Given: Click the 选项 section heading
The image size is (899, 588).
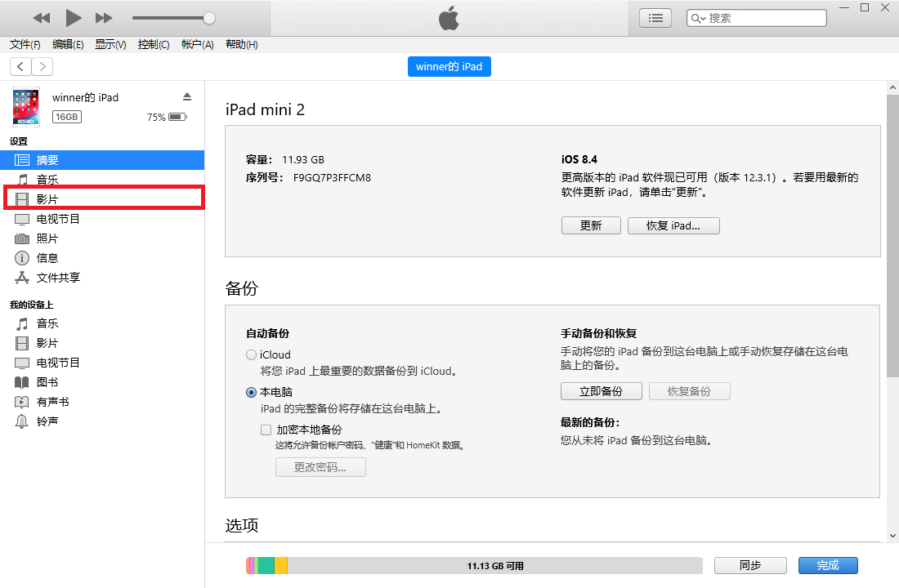Looking at the screenshot, I should click(x=242, y=526).
